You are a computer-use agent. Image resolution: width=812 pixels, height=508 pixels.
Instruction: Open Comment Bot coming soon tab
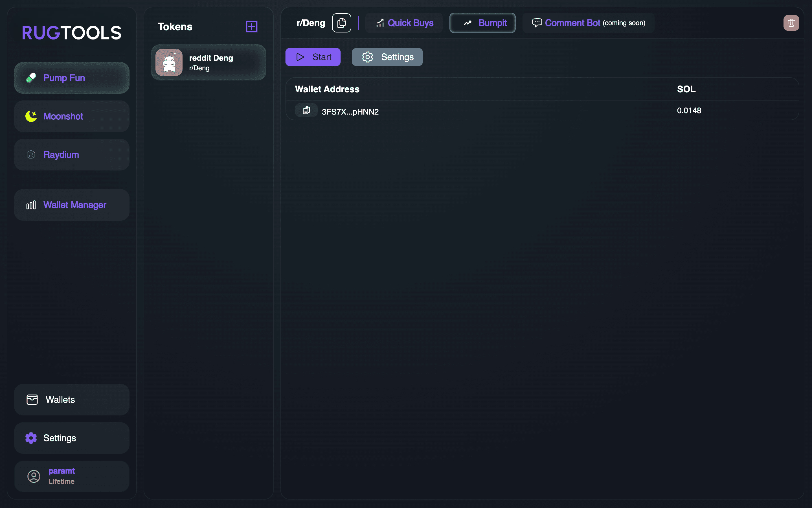pos(588,23)
